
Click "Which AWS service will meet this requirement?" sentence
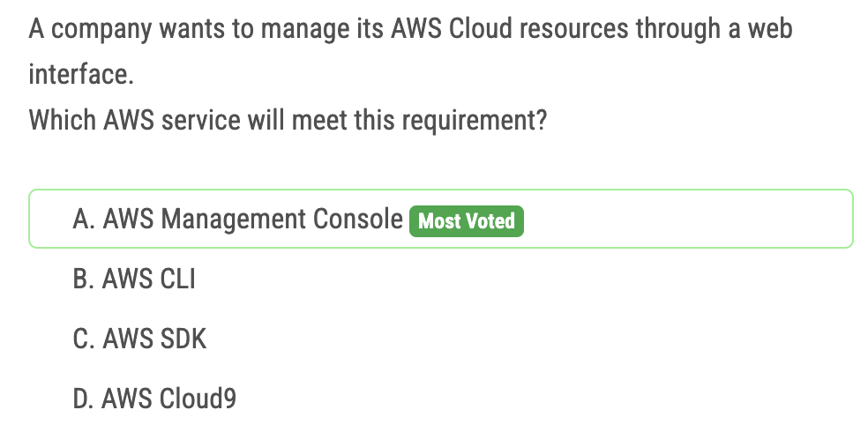tap(288, 120)
